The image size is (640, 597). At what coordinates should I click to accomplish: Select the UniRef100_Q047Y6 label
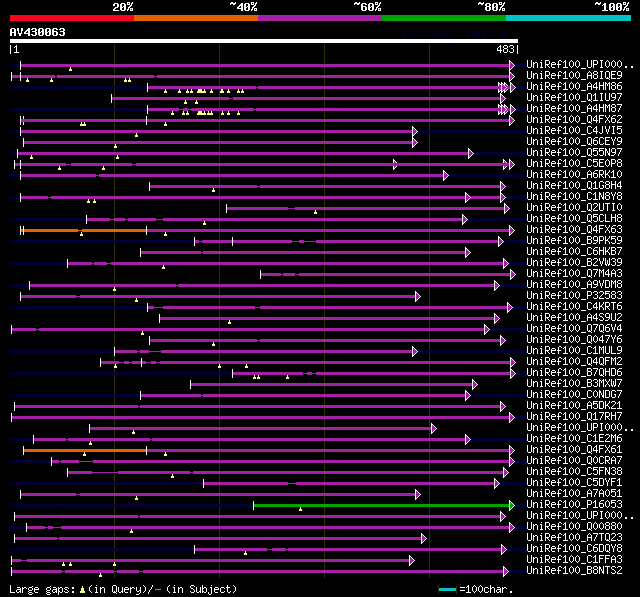coord(574,340)
